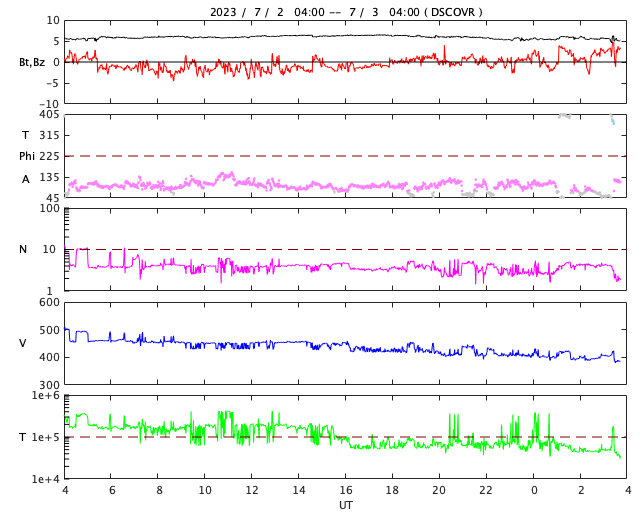640x512 pixels.
Task: Click the '400' tick on the velocity panel
Action: click(x=49, y=357)
